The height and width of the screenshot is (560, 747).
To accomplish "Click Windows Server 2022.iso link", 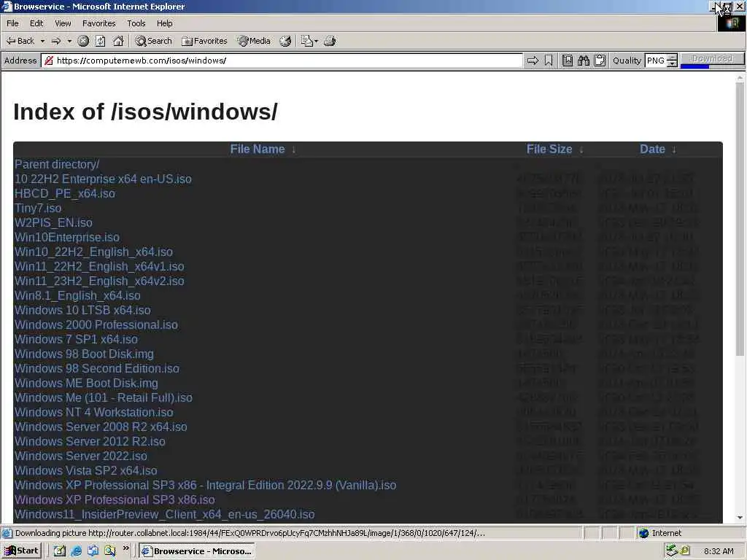I will click(x=81, y=456).
